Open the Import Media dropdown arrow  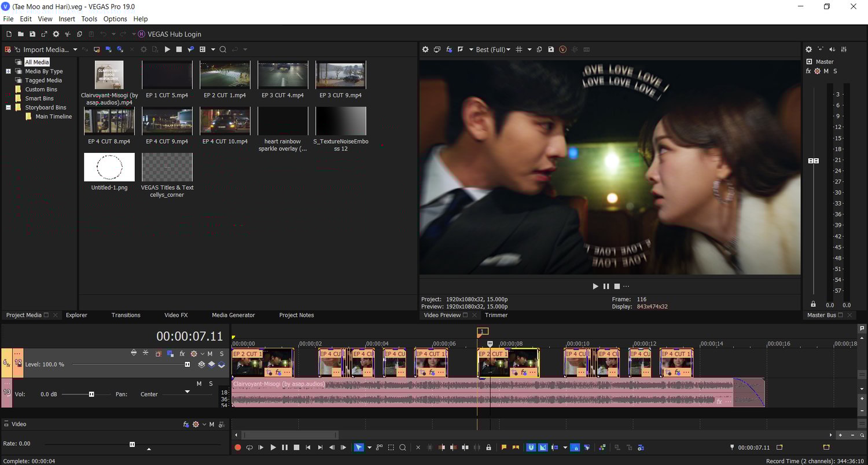(x=75, y=50)
